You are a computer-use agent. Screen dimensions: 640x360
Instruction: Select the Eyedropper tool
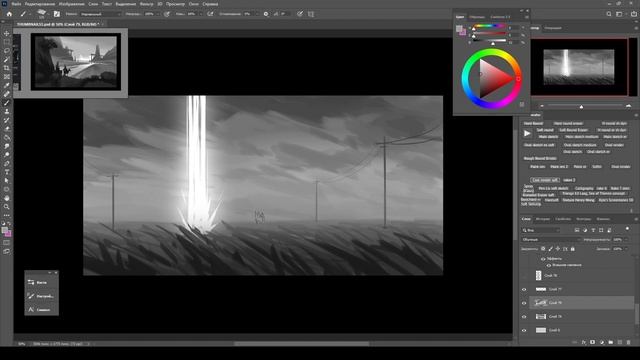pyautogui.click(x=7, y=85)
